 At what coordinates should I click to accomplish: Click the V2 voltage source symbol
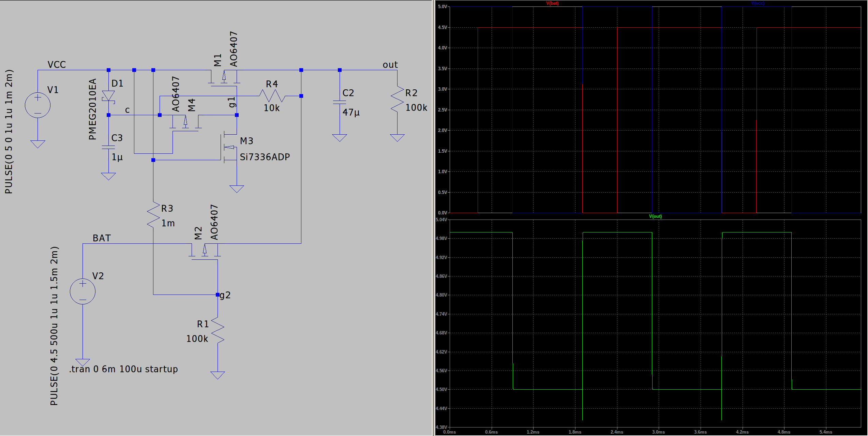pyautogui.click(x=83, y=291)
